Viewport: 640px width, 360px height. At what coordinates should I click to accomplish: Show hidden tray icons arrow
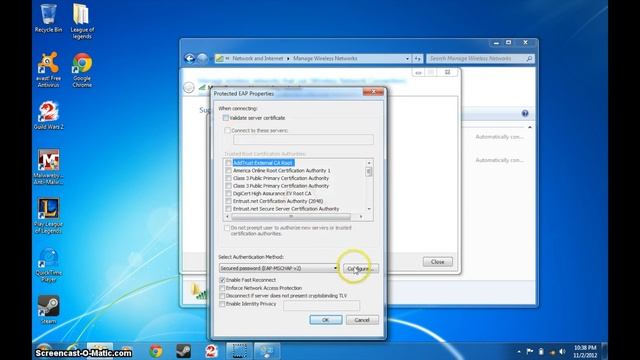519,351
